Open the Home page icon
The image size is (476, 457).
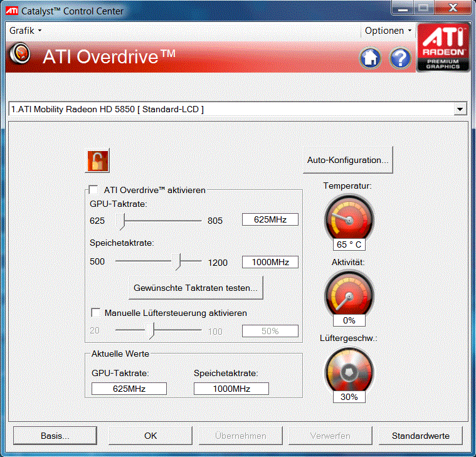coord(370,58)
